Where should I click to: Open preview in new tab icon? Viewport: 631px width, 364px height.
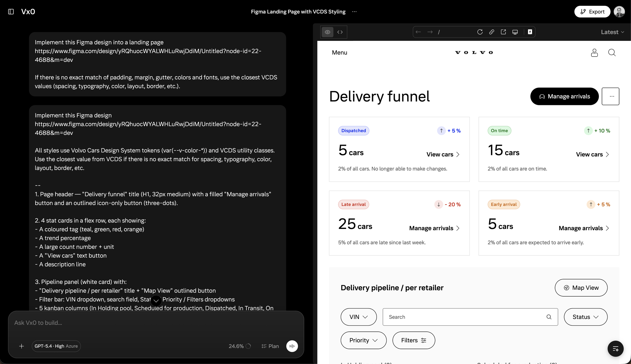[503, 32]
